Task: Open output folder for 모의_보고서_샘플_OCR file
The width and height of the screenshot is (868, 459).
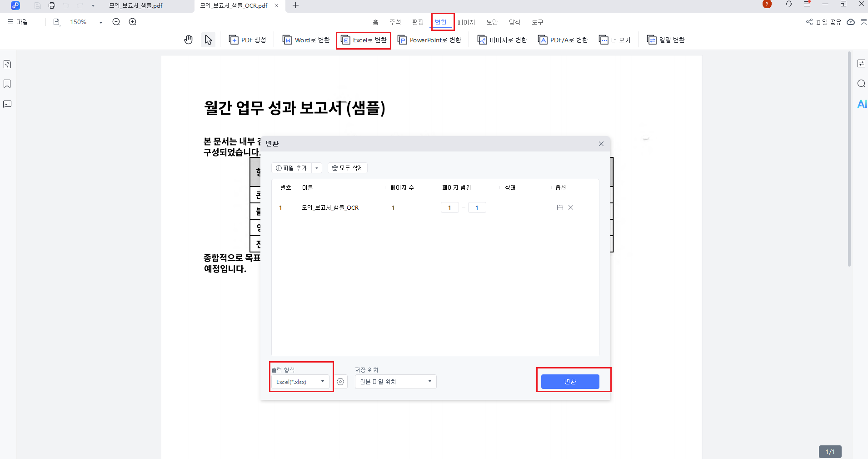Action: 560,207
